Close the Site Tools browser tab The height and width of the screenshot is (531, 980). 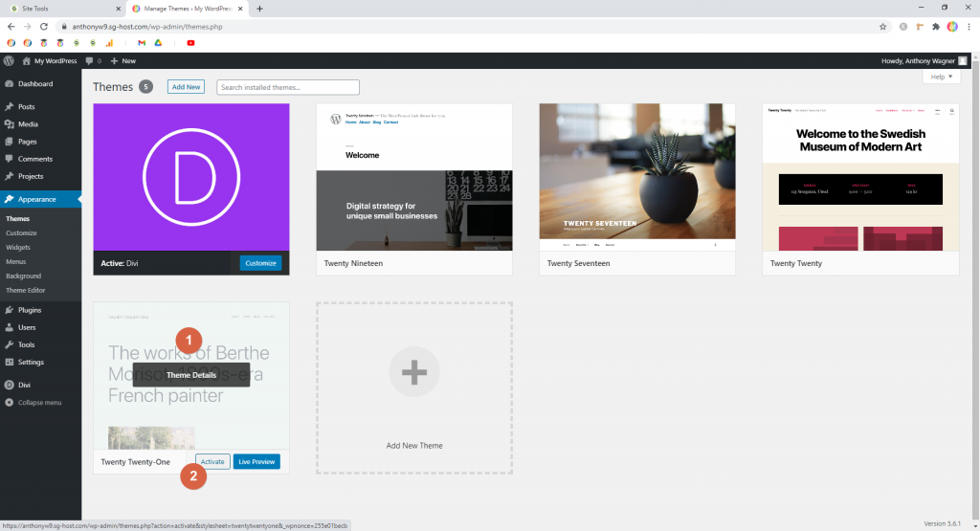click(x=118, y=9)
